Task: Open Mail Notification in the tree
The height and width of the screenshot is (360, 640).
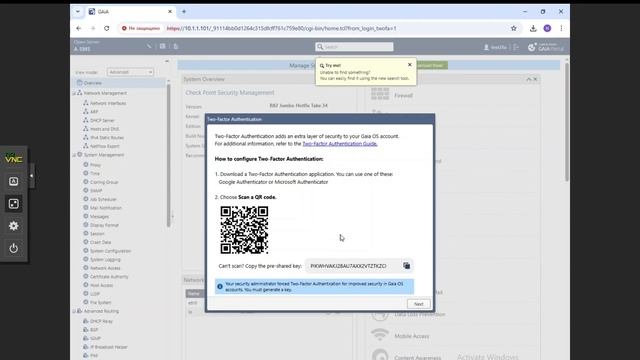Action: coord(106,208)
